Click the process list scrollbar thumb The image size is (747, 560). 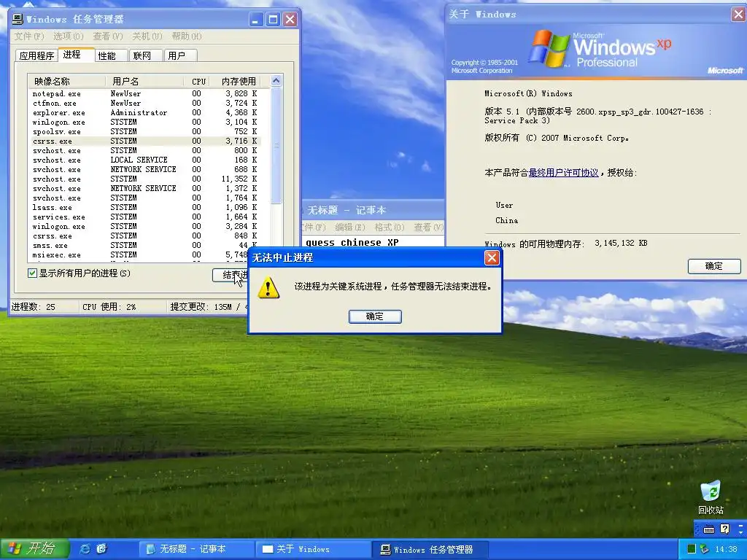[x=276, y=145]
